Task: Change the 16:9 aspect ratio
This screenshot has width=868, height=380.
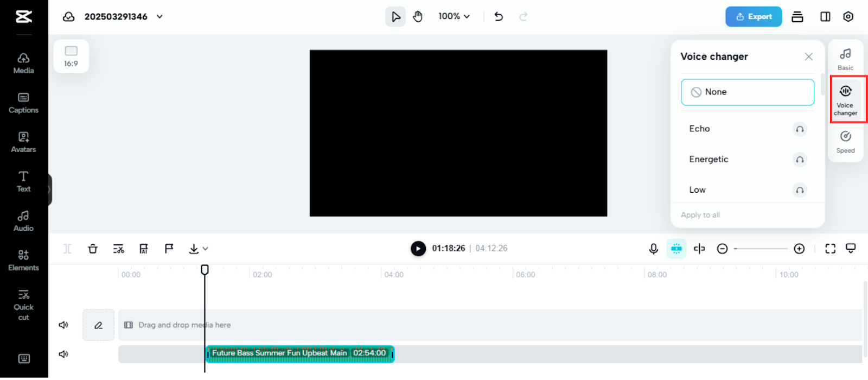Action: pyautogui.click(x=71, y=56)
